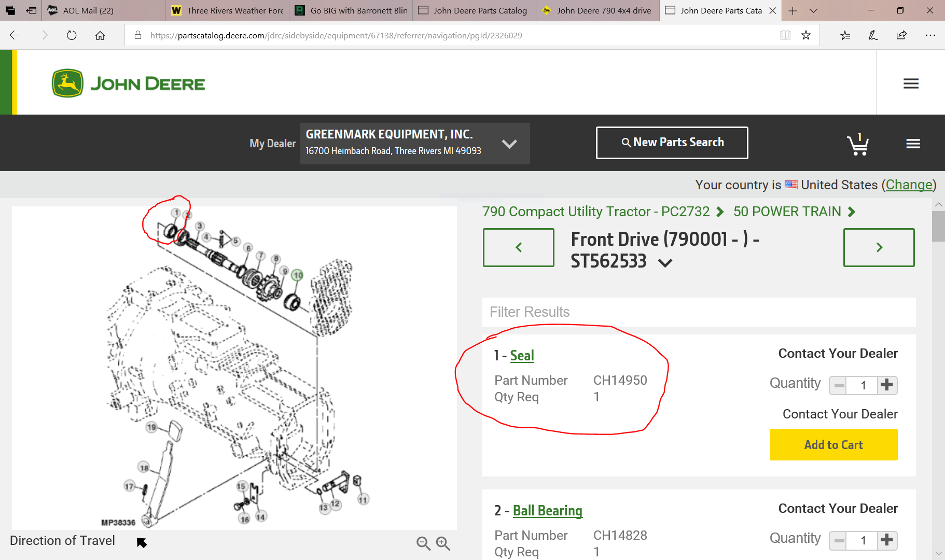This screenshot has width=945, height=560.
Task: Go to next parts page arrow
Action: pyautogui.click(x=879, y=247)
